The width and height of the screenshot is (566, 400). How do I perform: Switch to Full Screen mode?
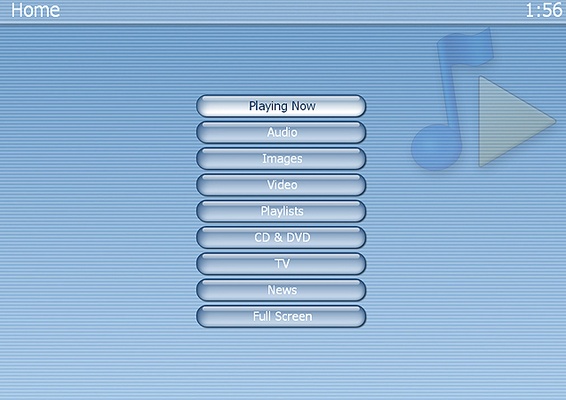coord(281,317)
